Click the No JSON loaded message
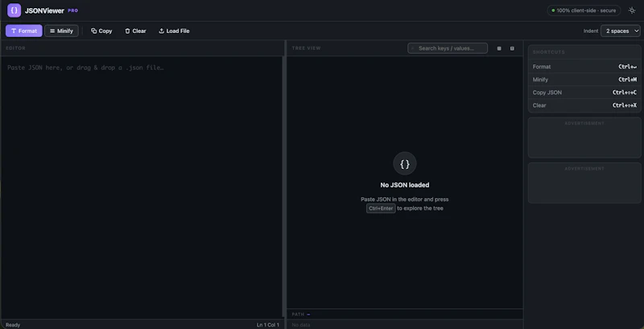Screen dimensions: 644x329 405,185
